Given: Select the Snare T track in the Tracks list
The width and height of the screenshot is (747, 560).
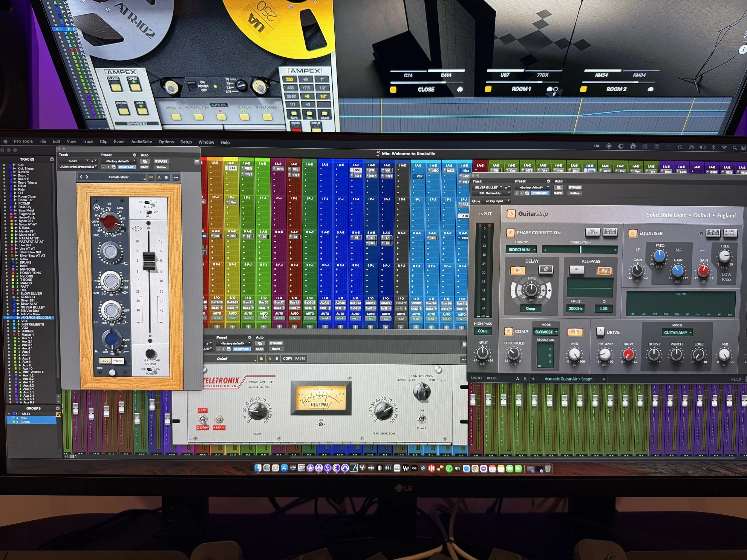Looking at the screenshot, I should pos(23,175).
